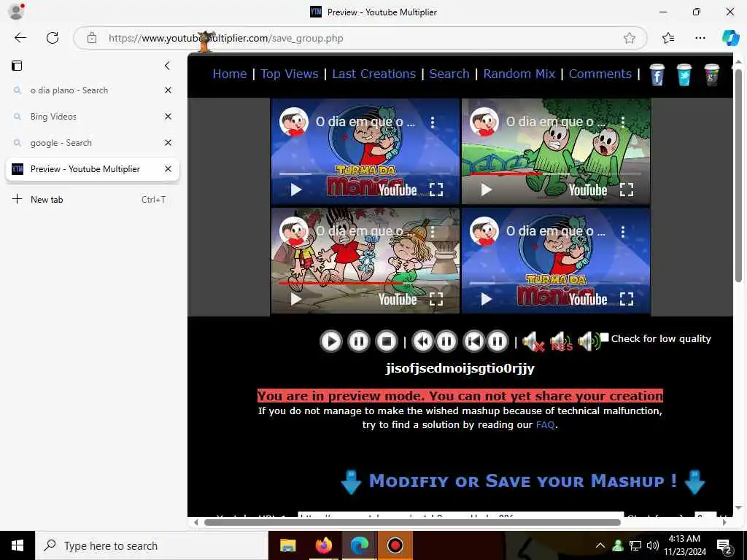This screenshot has height=560, width=747.
Task: Play the video with green-costumed characters
Action: pyautogui.click(x=486, y=190)
